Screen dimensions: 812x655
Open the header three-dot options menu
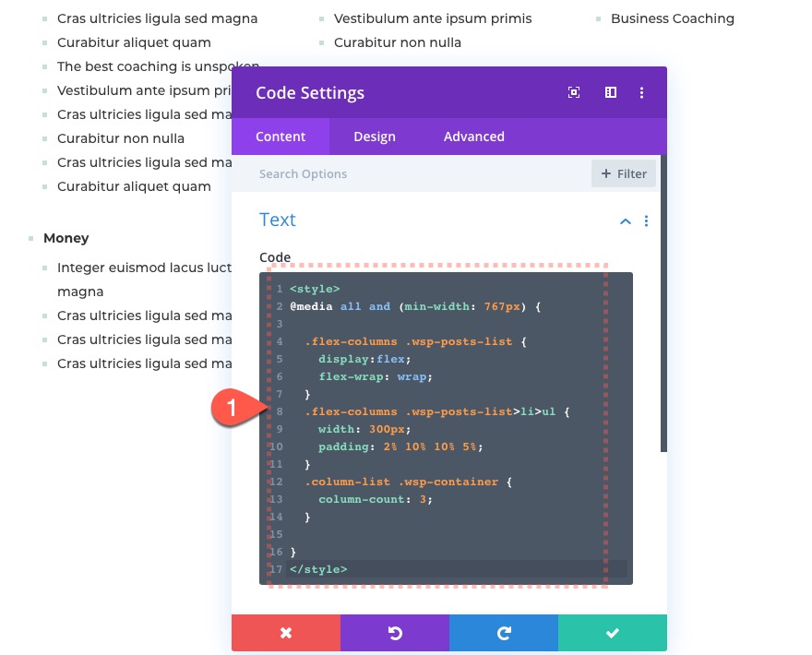click(642, 92)
